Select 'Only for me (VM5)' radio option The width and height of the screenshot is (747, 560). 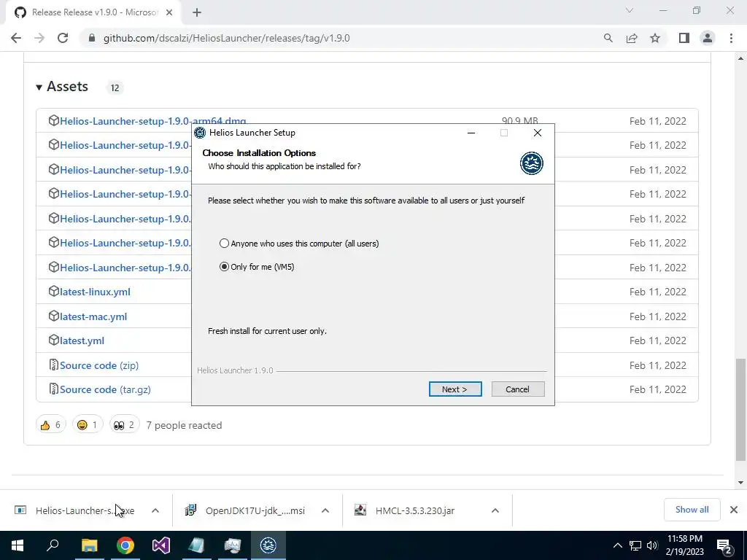tap(224, 267)
